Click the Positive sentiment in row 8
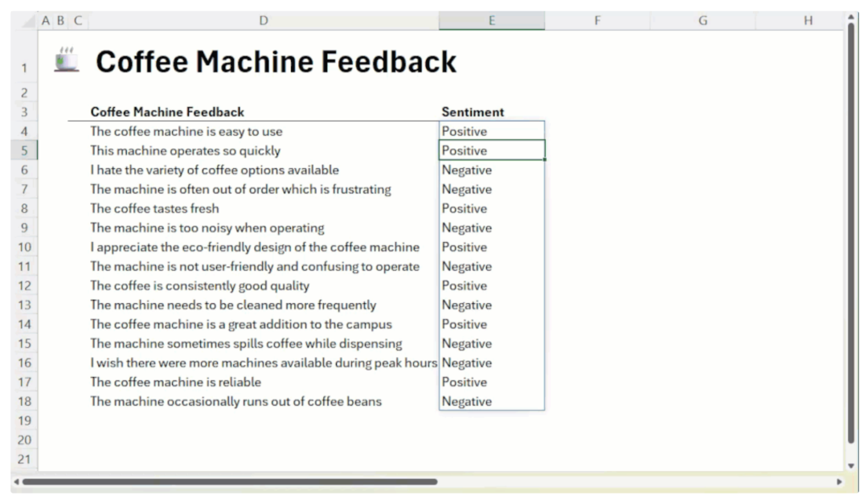This screenshot has height=500, width=868. pyautogui.click(x=492, y=208)
